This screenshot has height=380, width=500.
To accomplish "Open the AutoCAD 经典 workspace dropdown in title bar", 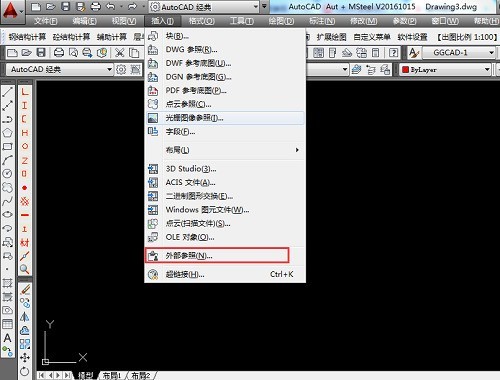I will tap(204, 7).
